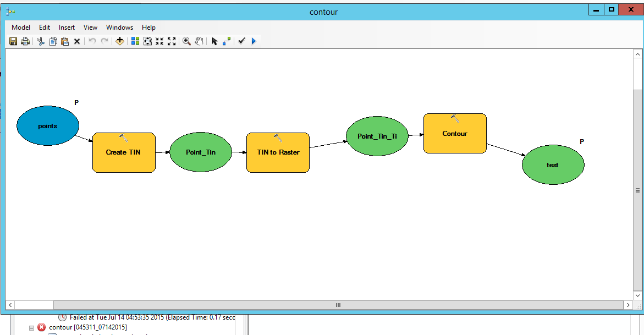Click the Failed at Tue Jul 14 message

click(x=152, y=317)
